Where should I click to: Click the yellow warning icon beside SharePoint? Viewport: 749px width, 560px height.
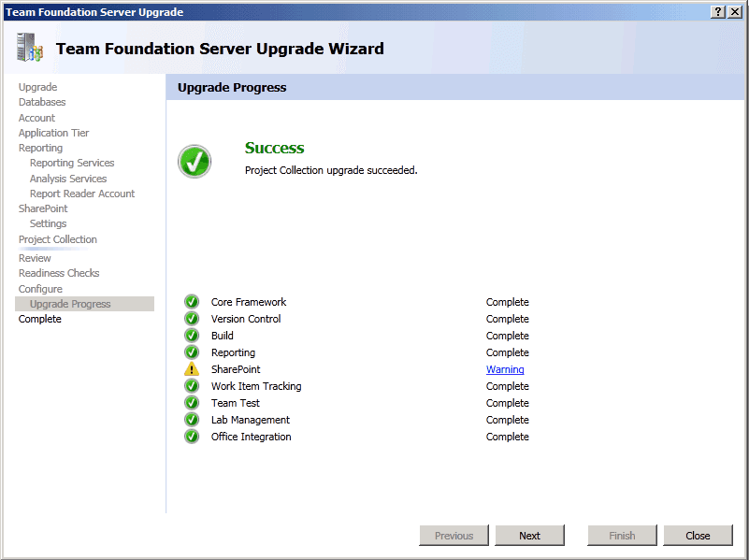click(192, 369)
